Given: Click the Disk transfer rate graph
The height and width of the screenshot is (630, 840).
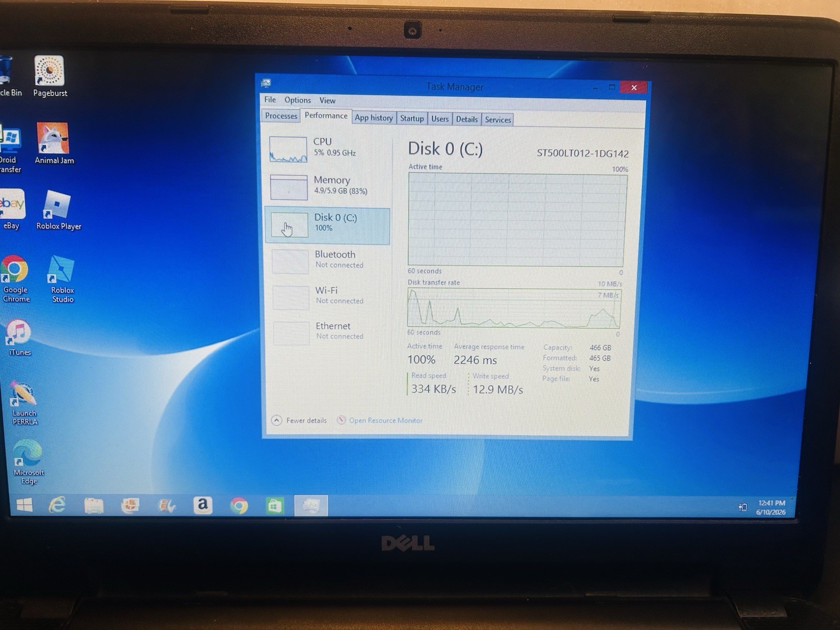Looking at the screenshot, I should (x=514, y=308).
